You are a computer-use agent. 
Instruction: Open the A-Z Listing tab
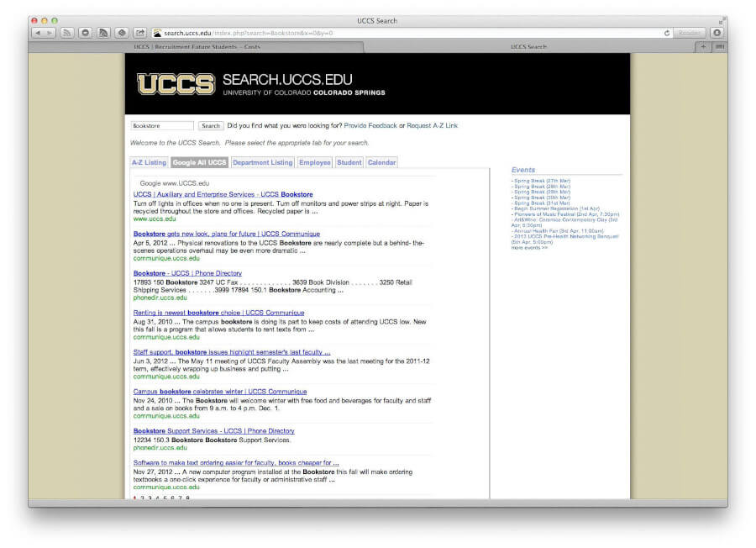click(149, 162)
